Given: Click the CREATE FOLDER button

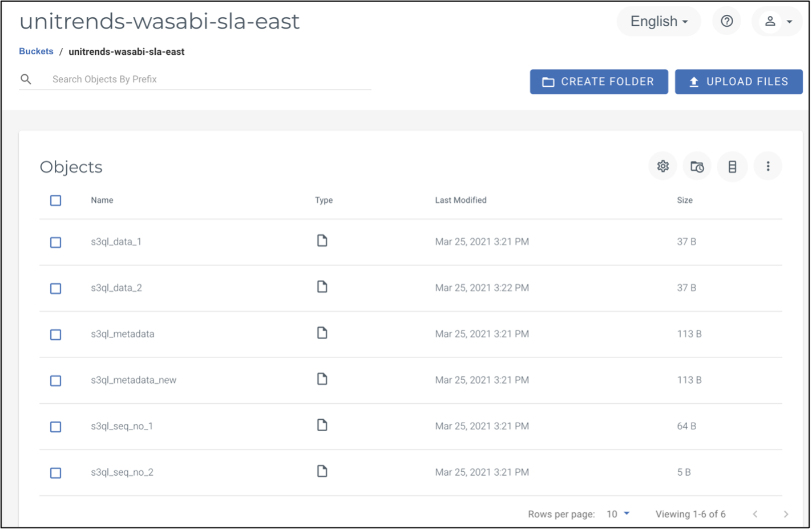Looking at the screenshot, I should pos(599,82).
